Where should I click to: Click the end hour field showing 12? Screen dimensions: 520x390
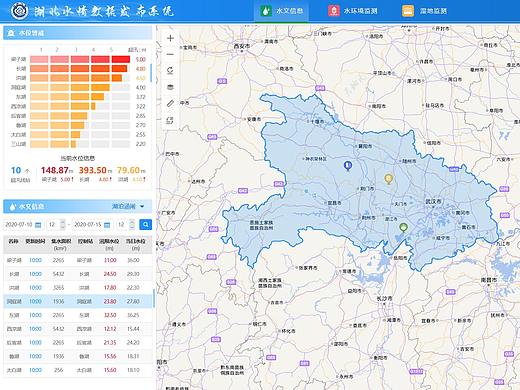(125, 225)
